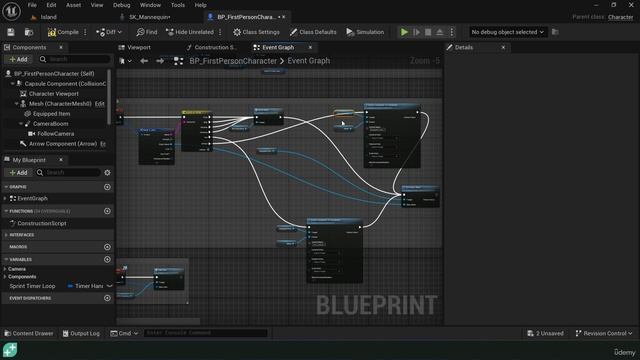Image resolution: width=640 pixels, height=360 pixels.
Task: Click the icon next to the debug object selector
Action: pos(555,31)
